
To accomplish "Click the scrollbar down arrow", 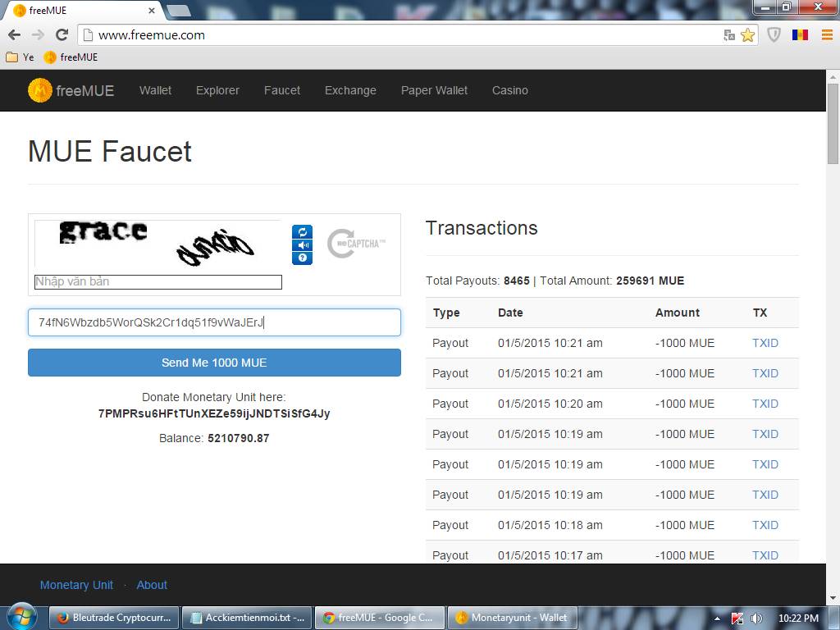I will point(833,598).
